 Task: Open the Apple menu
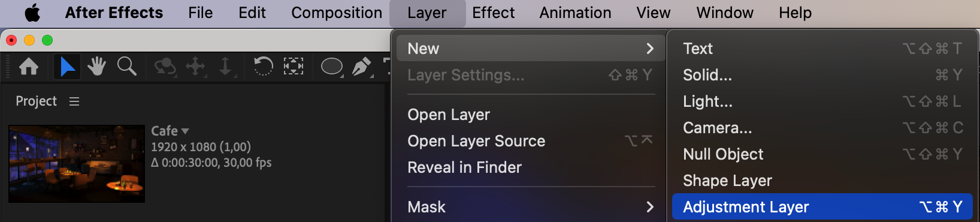pos(32,13)
